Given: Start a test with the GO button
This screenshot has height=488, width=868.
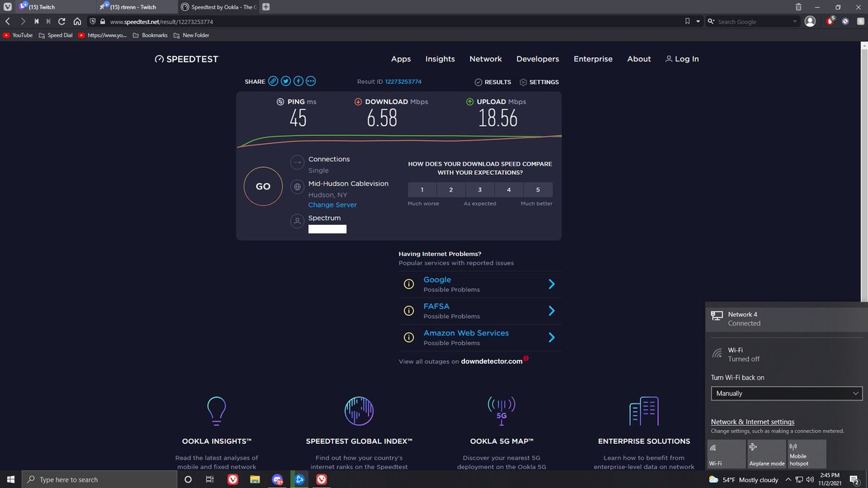Looking at the screenshot, I should [263, 187].
